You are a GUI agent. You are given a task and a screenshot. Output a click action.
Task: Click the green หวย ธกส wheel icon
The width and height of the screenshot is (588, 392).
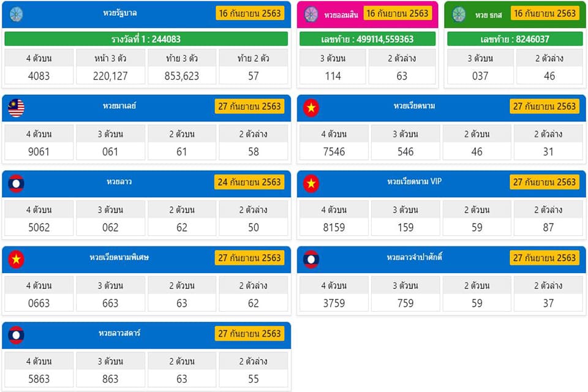[x=459, y=14]
